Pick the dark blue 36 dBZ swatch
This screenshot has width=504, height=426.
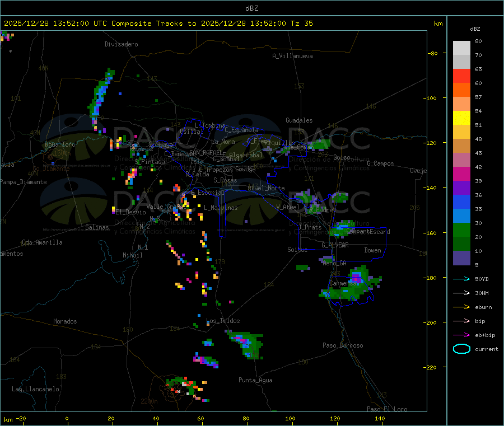(461, 202)
